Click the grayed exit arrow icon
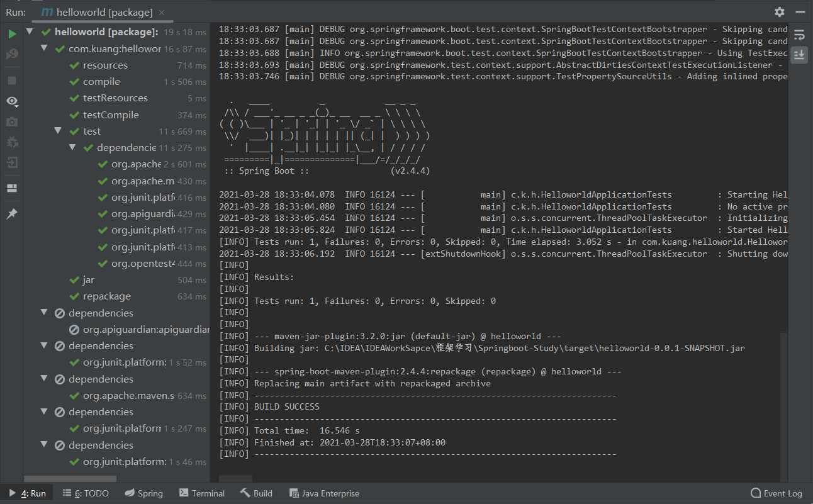Viewport: 813px width, 504px height. [12, 164]
